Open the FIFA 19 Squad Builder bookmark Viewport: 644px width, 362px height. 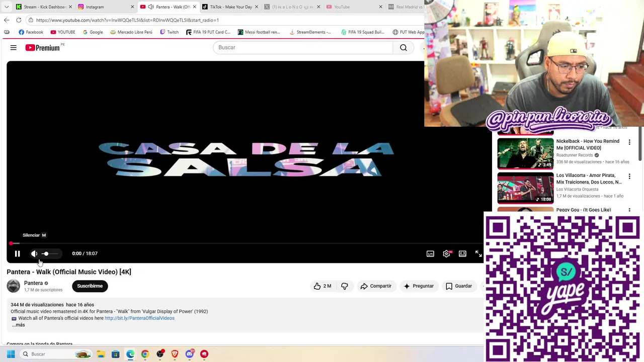pyautogui.click(x=362, y=32)
